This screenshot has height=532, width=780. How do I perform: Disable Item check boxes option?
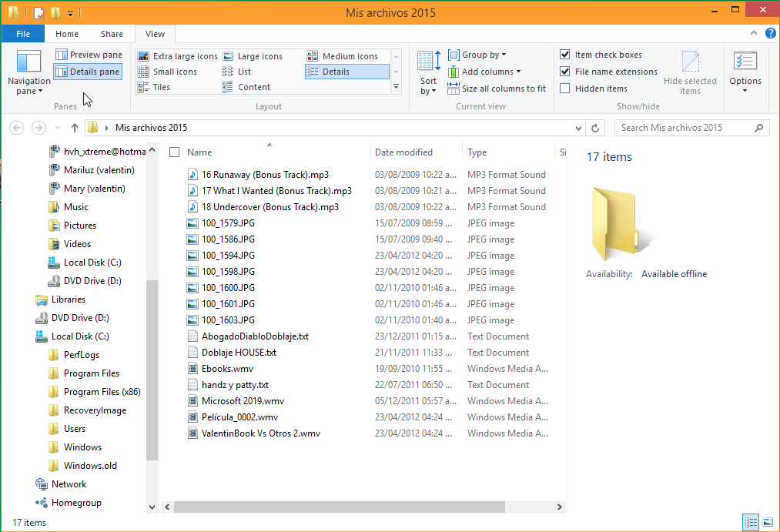coord(565,55)
